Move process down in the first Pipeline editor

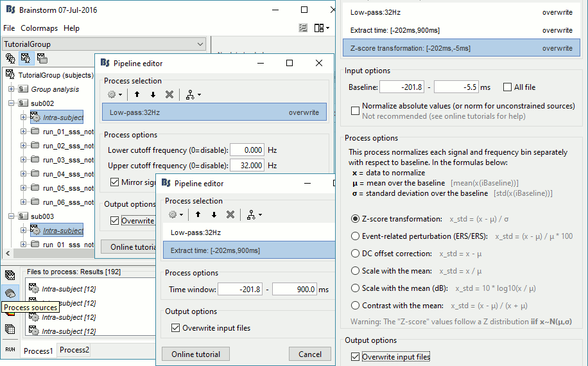click(153, 95)
